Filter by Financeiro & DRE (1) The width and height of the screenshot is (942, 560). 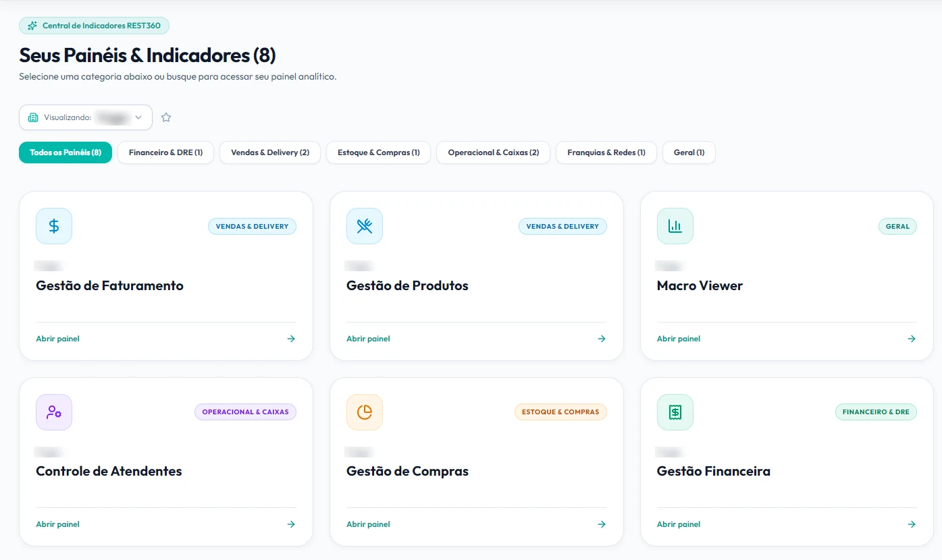tap(166, 152)
